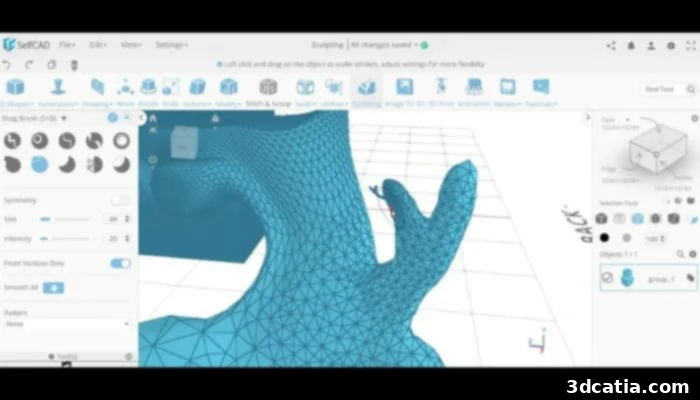The image size is (700, 400).
Task: Open the Edit menu
Action: pos(98,45)
